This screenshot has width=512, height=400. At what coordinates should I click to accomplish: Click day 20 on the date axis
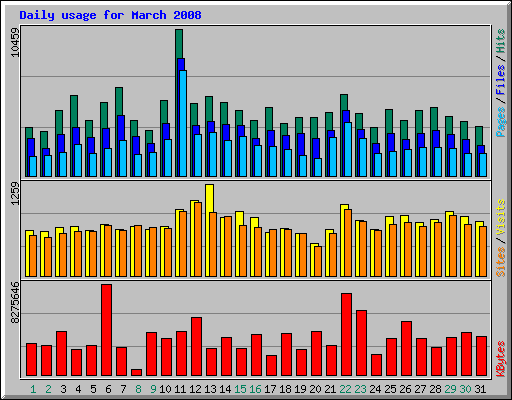tap(315, 389)
